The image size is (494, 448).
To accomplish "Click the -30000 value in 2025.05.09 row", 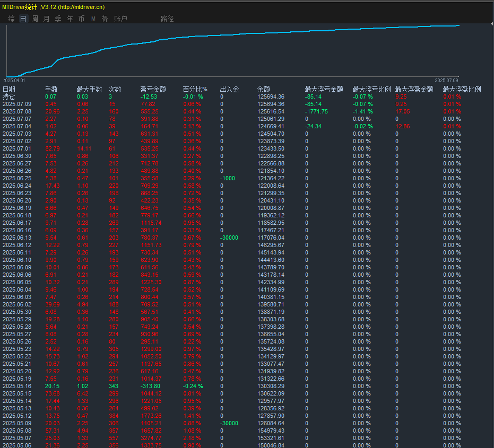I will pos(229,424).
